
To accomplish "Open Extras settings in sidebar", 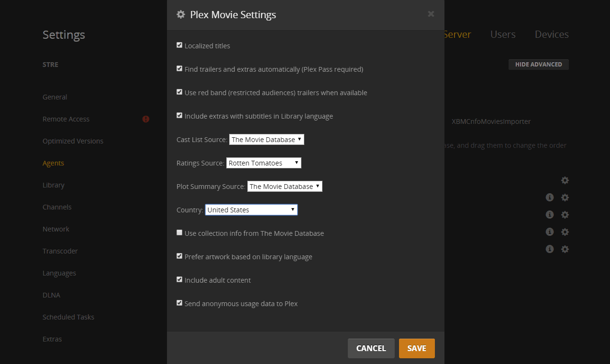I will point(52,339).
